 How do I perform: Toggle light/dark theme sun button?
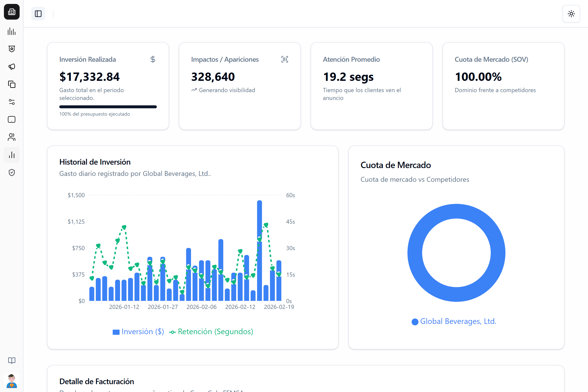[x=571, y=14]
